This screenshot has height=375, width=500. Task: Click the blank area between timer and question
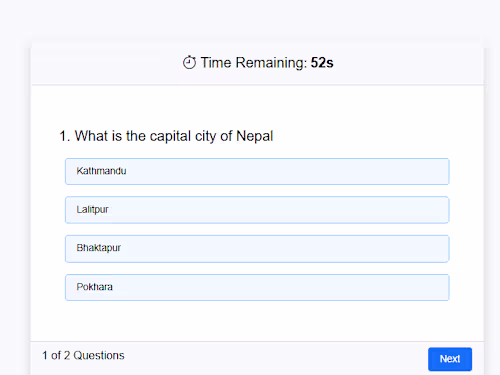(257, 107)
